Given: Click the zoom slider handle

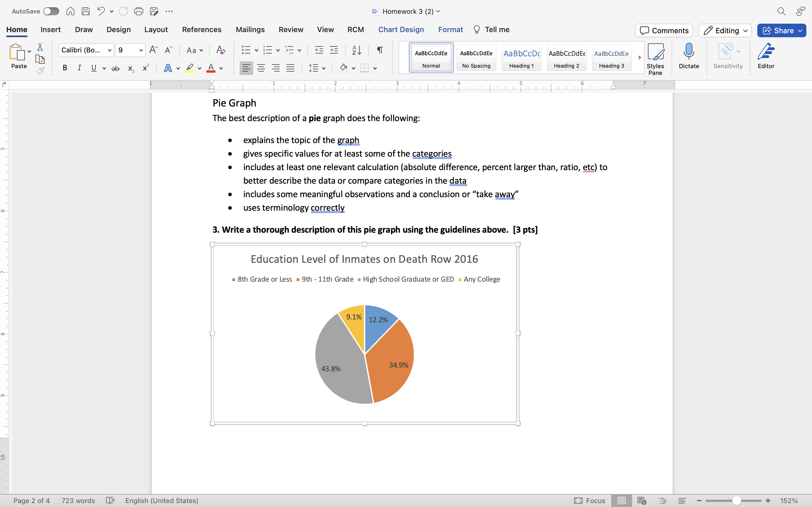Looking at the screenshot, I should click(736, 501).
